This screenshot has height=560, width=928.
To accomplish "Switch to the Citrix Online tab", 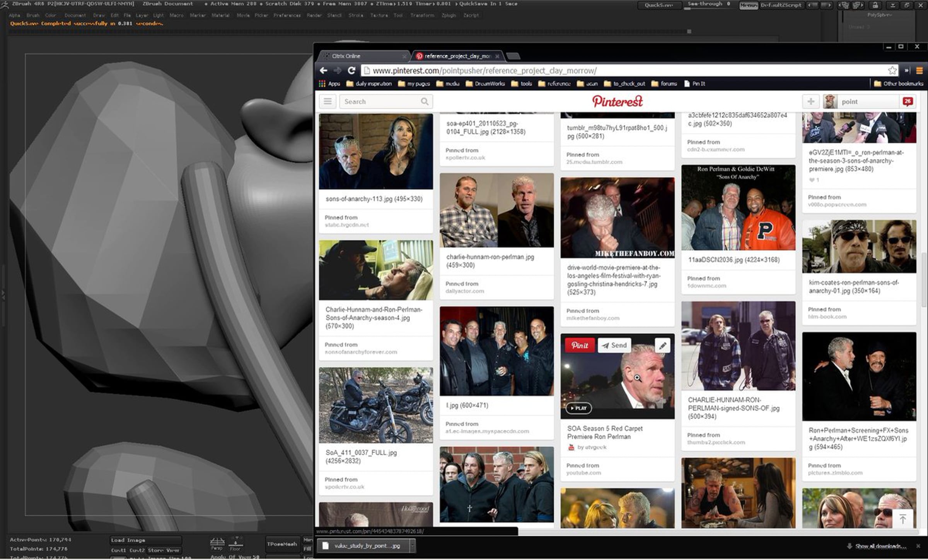I will click(363, 56).
